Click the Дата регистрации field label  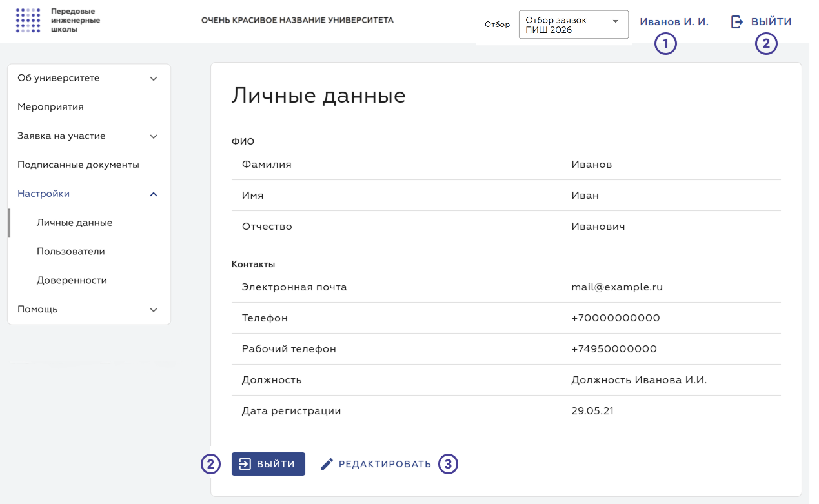[291, 411]
